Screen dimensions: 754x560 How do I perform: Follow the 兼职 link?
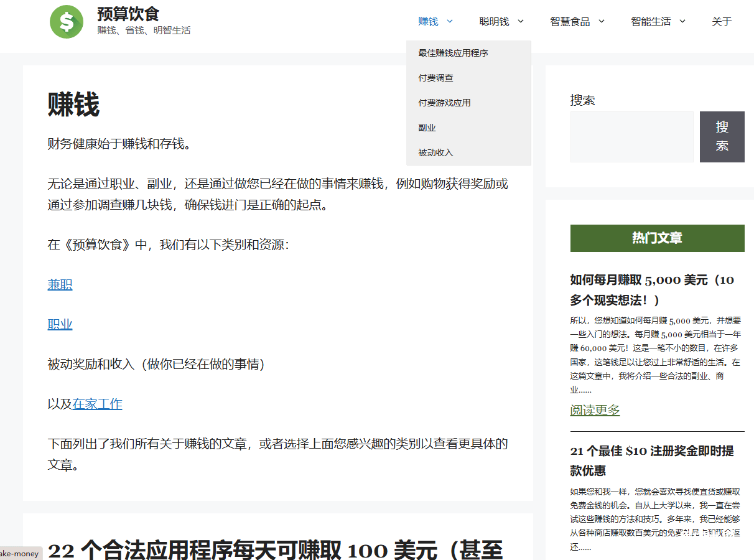coord(60,285)
